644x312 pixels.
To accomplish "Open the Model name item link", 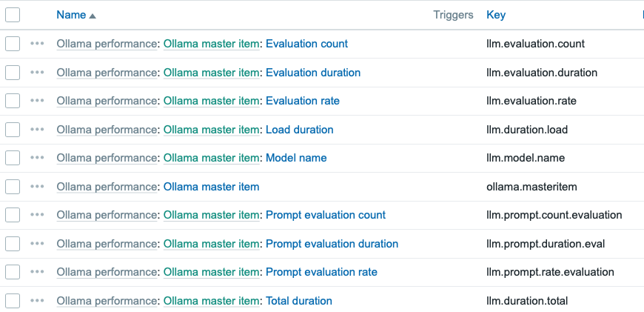I will [x=295, y=158].
